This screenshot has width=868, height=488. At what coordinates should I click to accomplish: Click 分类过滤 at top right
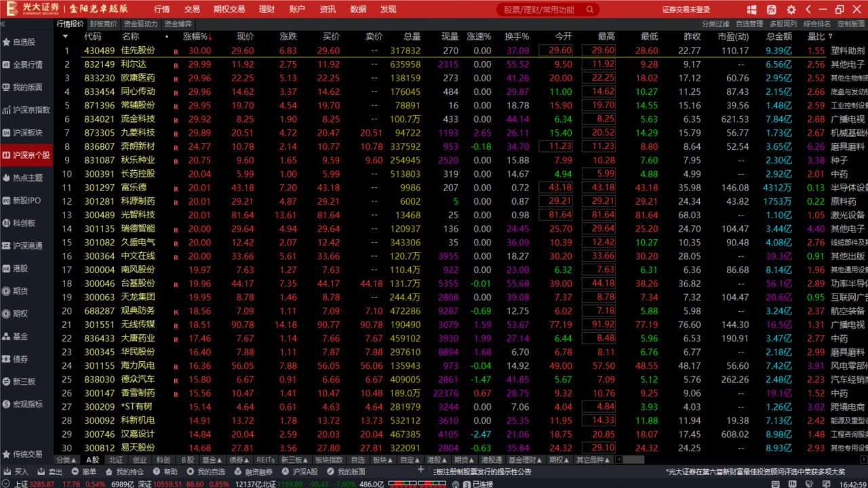[x=715, y=24]
